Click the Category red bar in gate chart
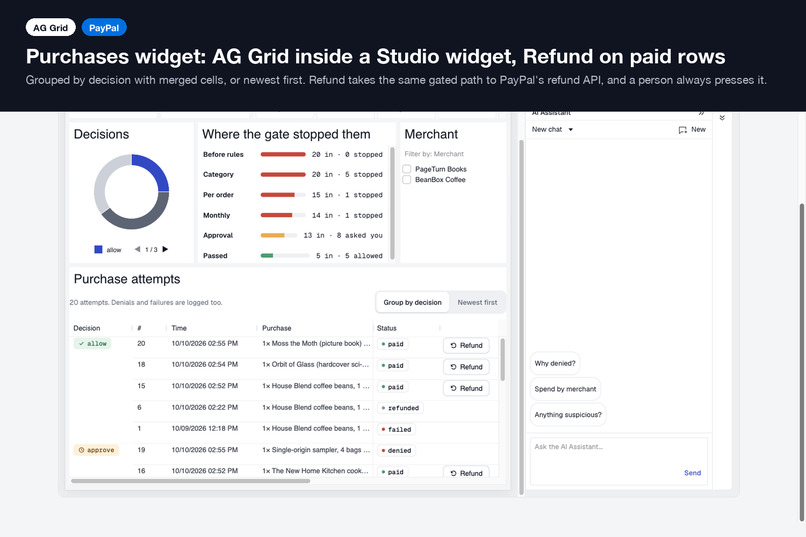 pos(283,175)
